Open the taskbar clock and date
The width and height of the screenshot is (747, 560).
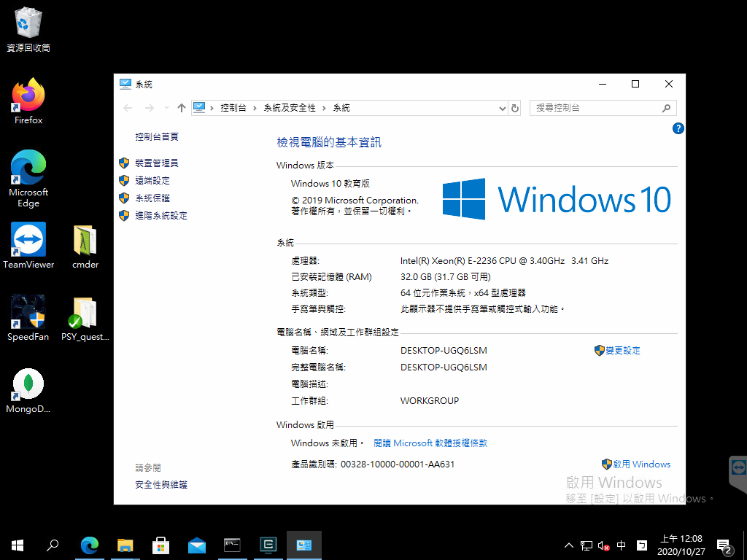681,545
